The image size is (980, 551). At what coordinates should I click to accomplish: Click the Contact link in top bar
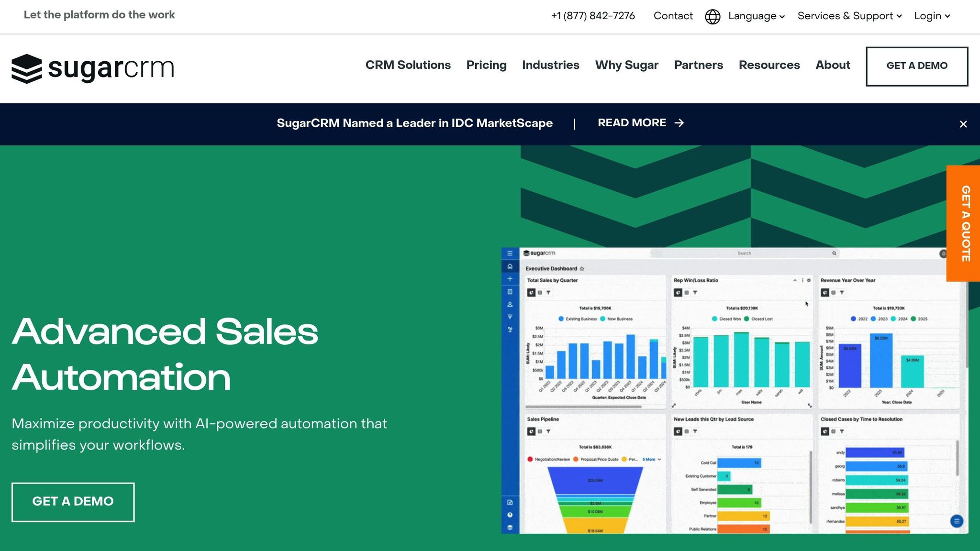click(x=673, y=16)
